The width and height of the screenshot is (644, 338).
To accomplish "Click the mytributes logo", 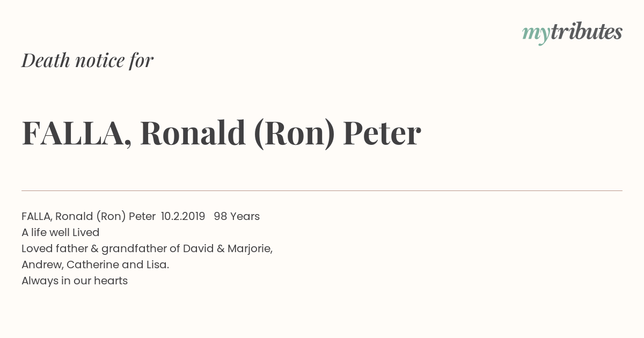I will (572, 33).
